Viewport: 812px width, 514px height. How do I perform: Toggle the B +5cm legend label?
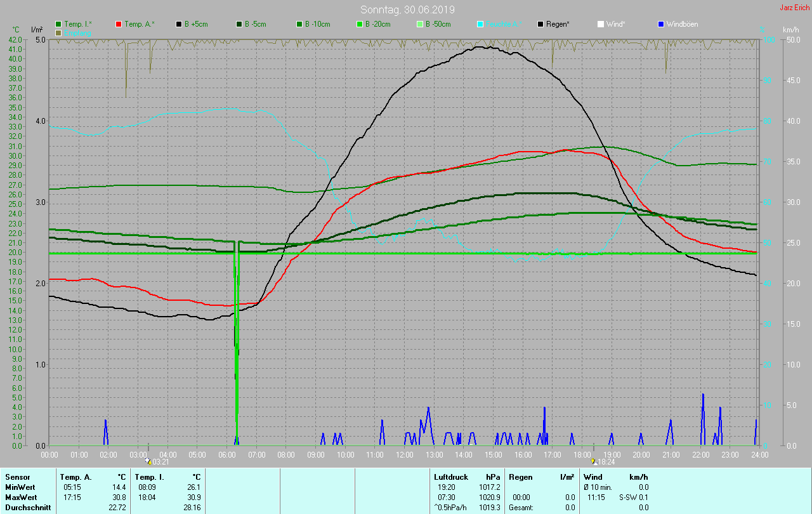(x=196, y=24)
